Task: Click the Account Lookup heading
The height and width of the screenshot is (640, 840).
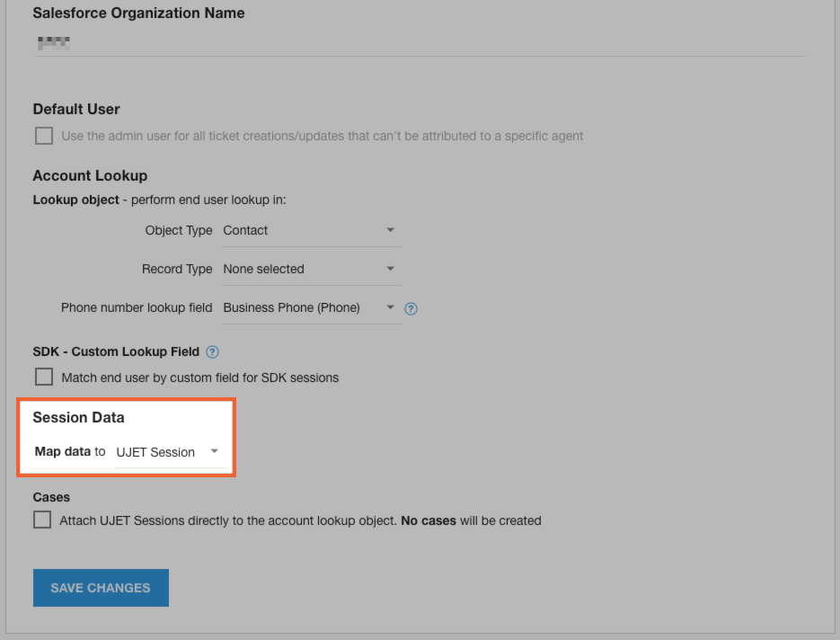Action: (90, 176)
